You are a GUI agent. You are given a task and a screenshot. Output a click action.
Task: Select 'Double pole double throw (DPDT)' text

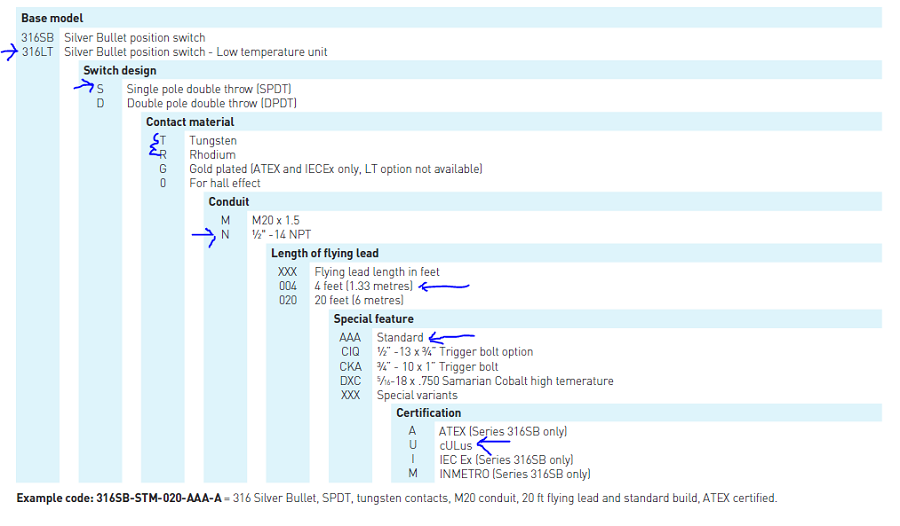point(212,103)
